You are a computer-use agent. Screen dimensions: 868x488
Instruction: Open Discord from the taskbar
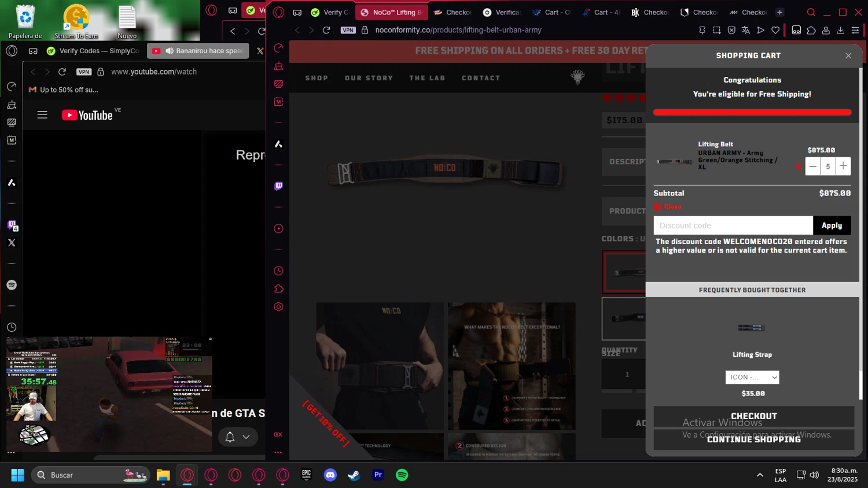click(x=330, y=475)
